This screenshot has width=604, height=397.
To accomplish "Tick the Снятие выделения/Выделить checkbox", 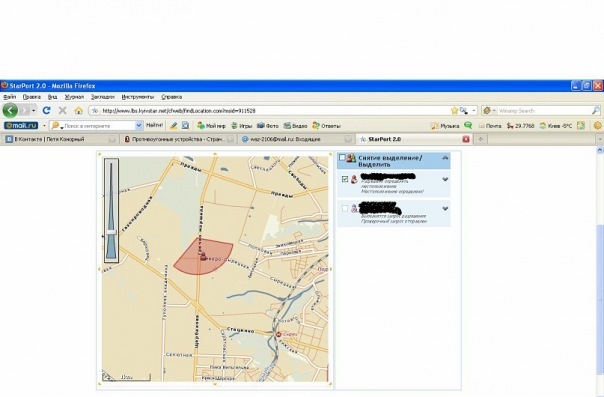I will coord(342,157).
